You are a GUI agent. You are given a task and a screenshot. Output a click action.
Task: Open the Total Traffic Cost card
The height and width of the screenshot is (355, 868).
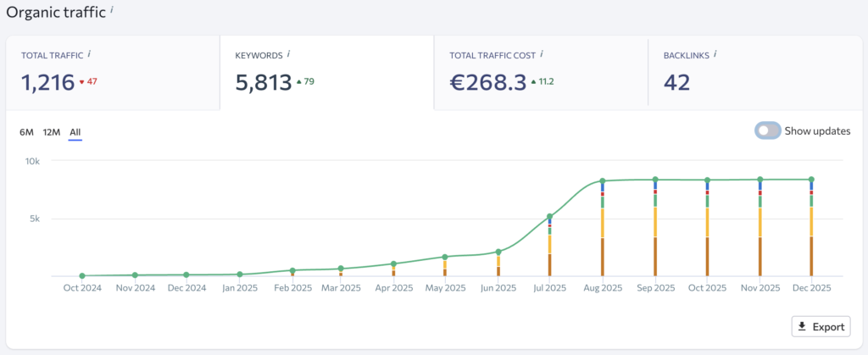[540, 73]
